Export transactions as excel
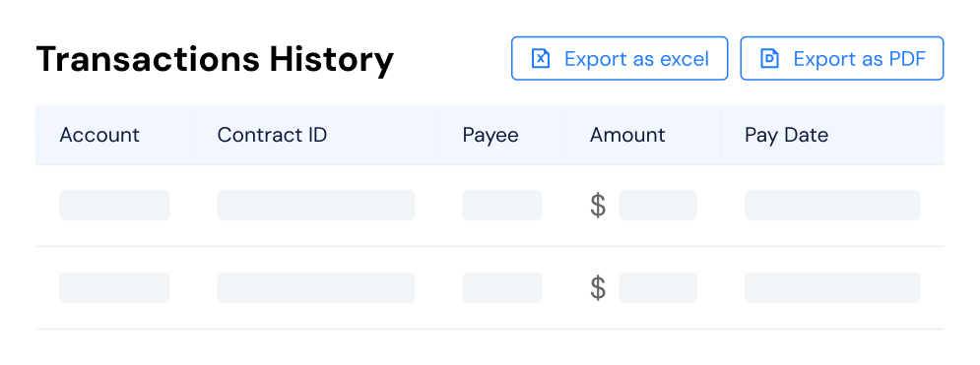Image resolution: width=980 pixels, height=365 pixels. click(x=620, y=59)
